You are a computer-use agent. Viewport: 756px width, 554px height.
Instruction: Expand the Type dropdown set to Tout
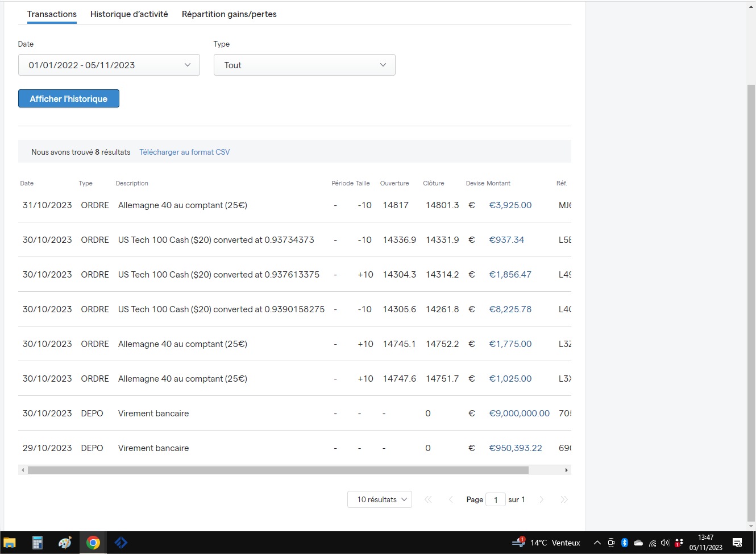pyautogui.click(x=305, y=65)
